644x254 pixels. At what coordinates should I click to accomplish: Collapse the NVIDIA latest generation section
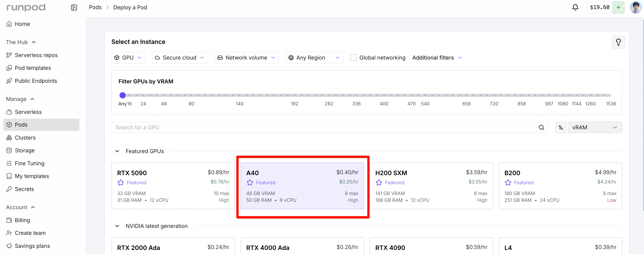(x=117, y=226)
